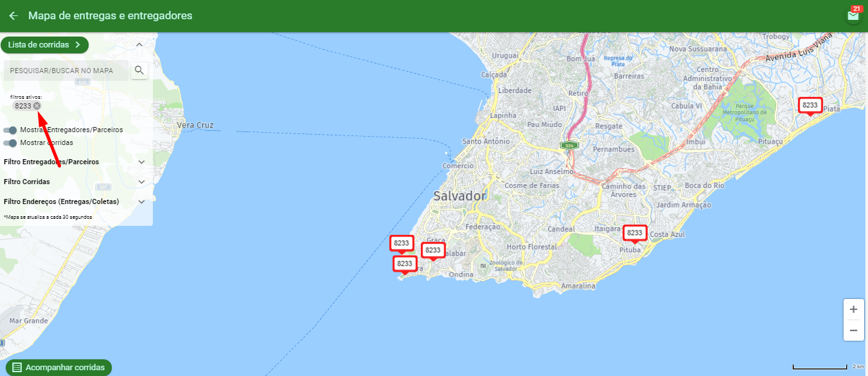Screen dimensions: 868x376
Task: Click the page title Mapa de entregas e entregadores
Action: point(111,15)
